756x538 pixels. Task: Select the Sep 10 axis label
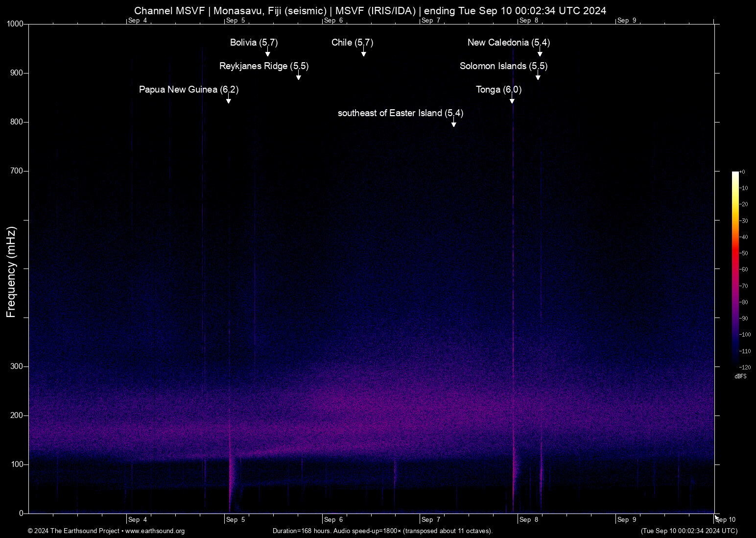tap(725, 519)
